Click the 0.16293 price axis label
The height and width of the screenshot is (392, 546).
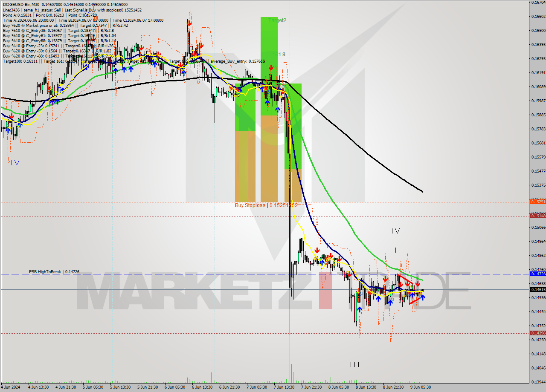point(538,58)
